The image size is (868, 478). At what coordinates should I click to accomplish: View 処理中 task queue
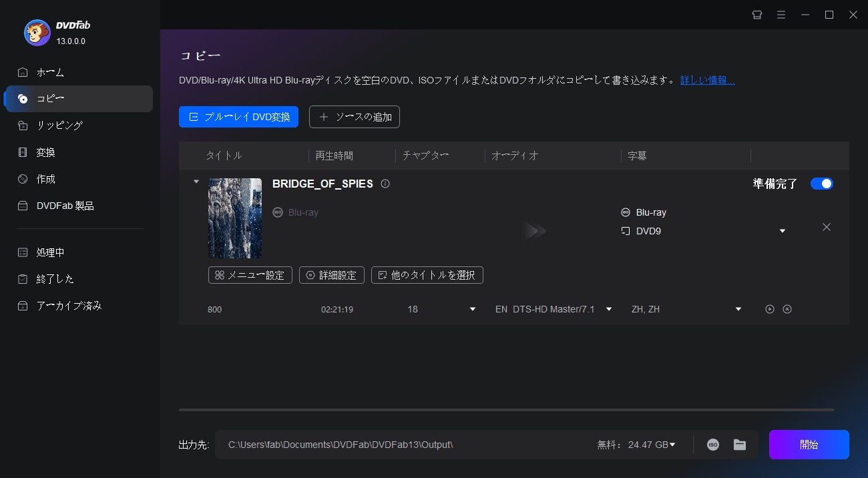click(x=79, y=252)
